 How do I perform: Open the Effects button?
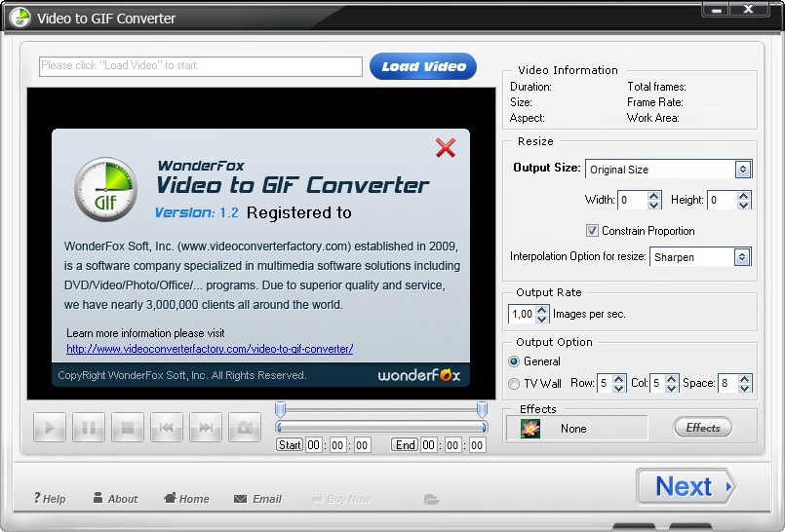703,428
